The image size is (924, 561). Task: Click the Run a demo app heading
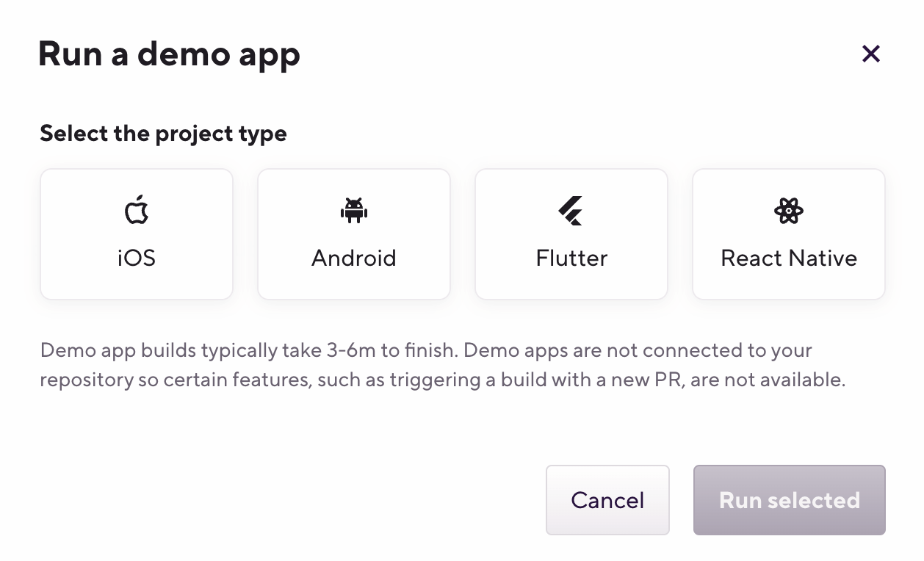click(x=169, y=54)
